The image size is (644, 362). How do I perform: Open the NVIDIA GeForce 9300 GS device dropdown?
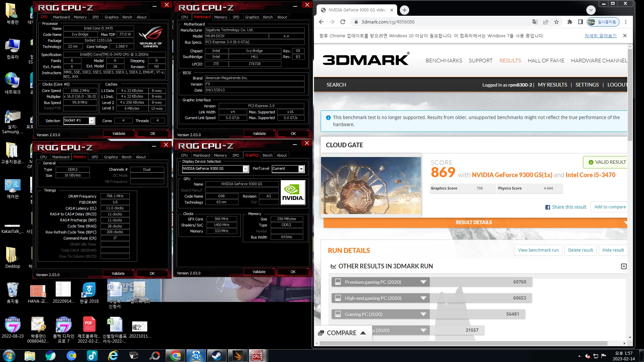(246, 169)
